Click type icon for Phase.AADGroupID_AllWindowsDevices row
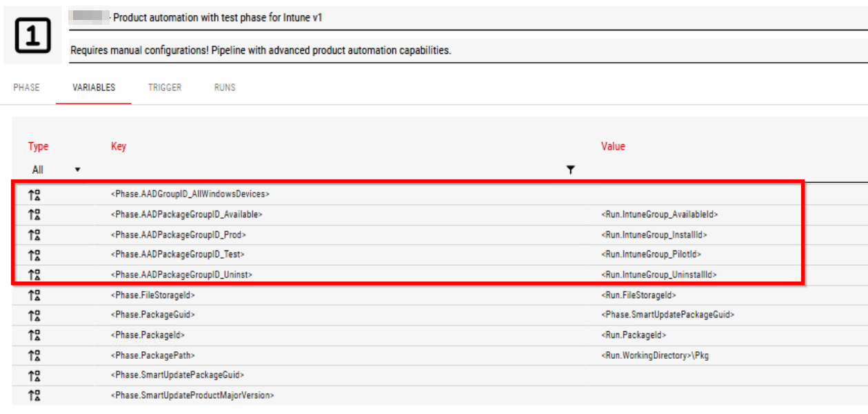Screen dimensions: 868x414 [34, 195]
